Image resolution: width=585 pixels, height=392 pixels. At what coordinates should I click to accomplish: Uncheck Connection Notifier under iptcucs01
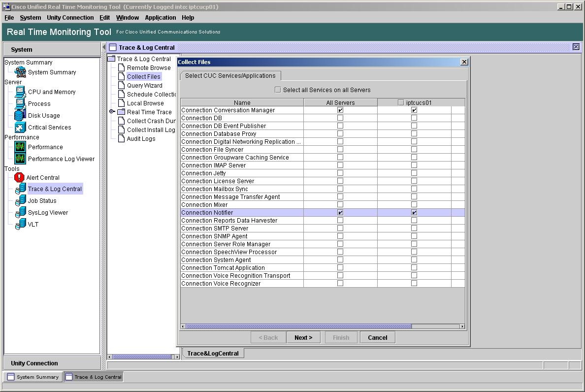coord(414,213)
